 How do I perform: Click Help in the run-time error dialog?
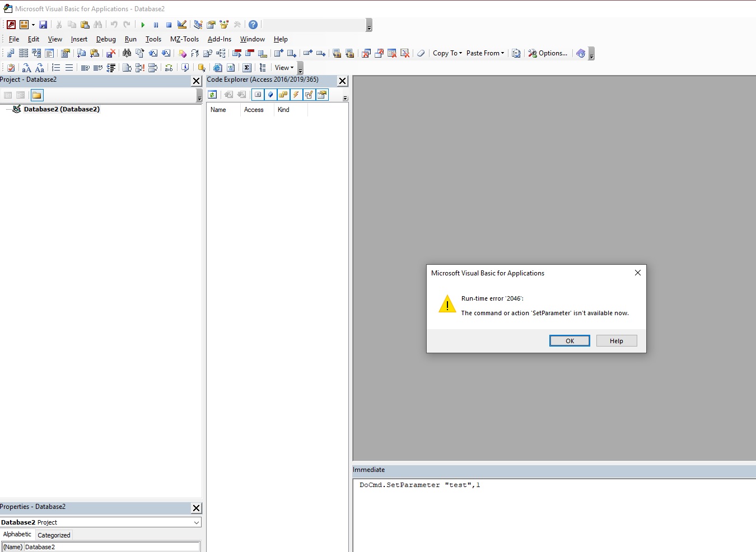pos(617,341)
